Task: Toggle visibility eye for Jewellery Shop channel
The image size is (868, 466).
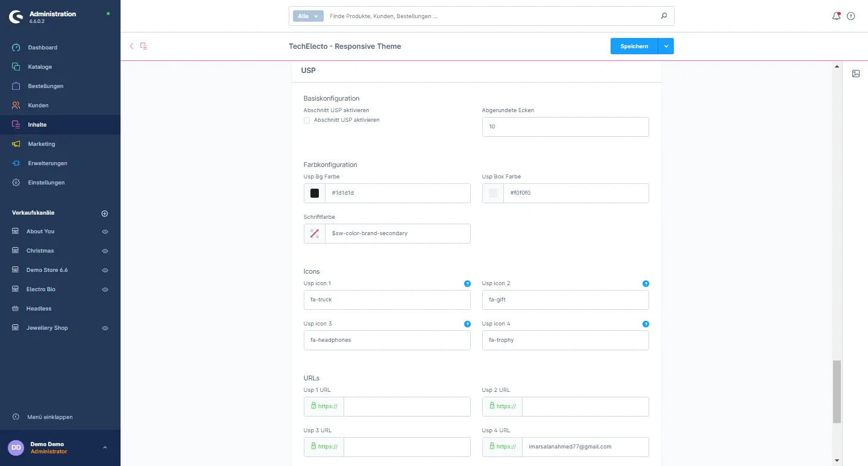Action: 105,328
